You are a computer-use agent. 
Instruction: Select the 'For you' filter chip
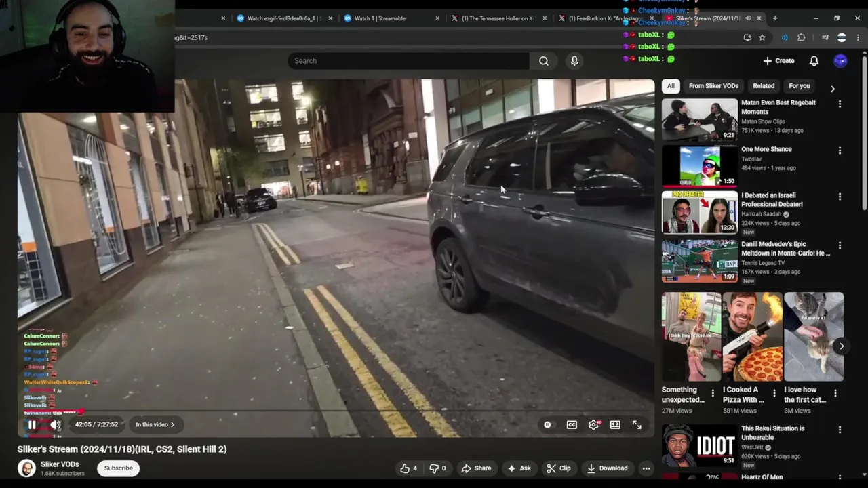[x=800, y=86]
